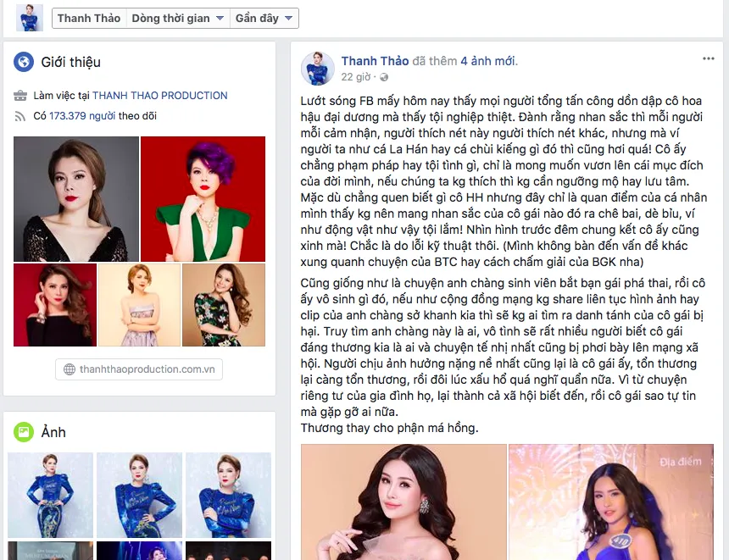Open the floral dress photo thumbnail
The image size is (729, 560).
tap(224, 305)
